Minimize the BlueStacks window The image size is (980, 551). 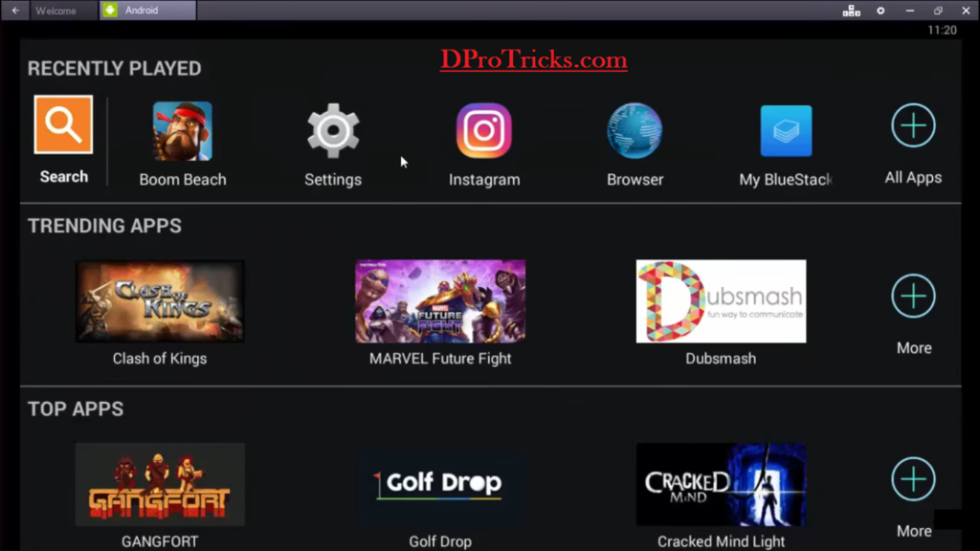click(x=910, y=11)
